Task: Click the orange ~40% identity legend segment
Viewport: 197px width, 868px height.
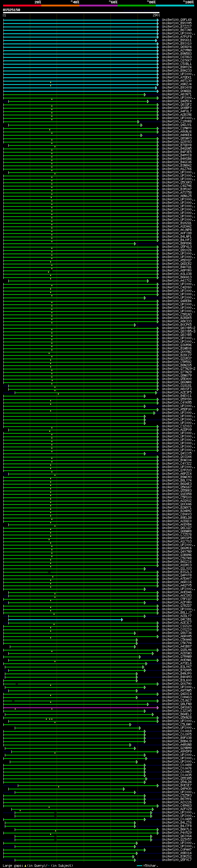Action: click(60, 6)
